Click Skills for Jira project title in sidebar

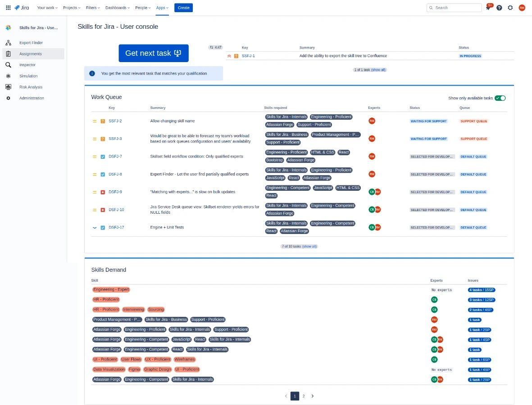click(39, 28)
